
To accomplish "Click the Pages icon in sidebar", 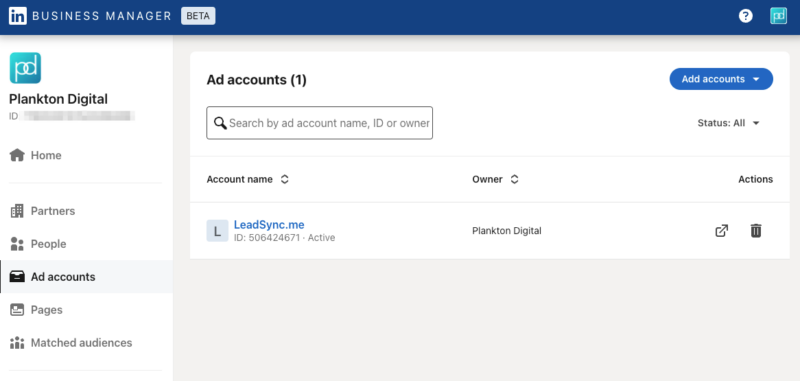I will [17, 310].
